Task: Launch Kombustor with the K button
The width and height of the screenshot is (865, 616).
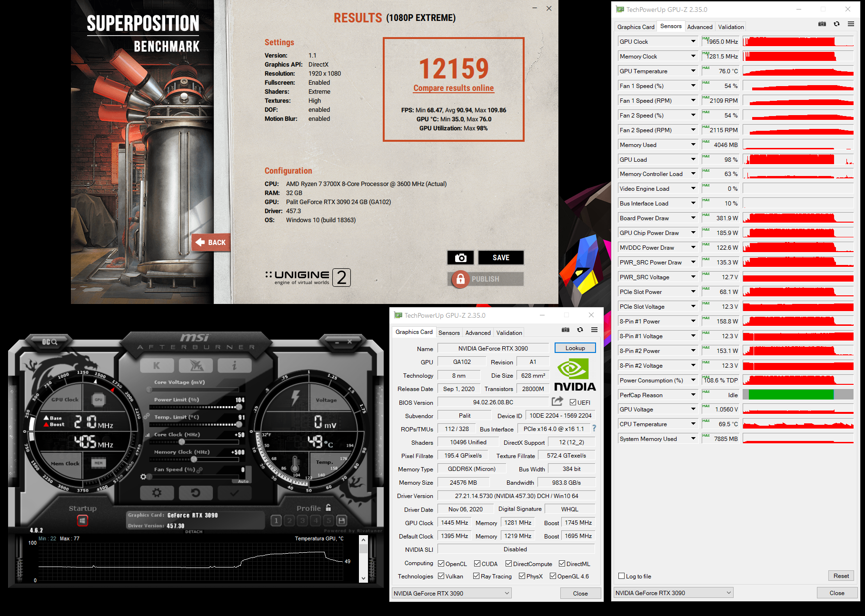Action: click(x=157, y=365)
